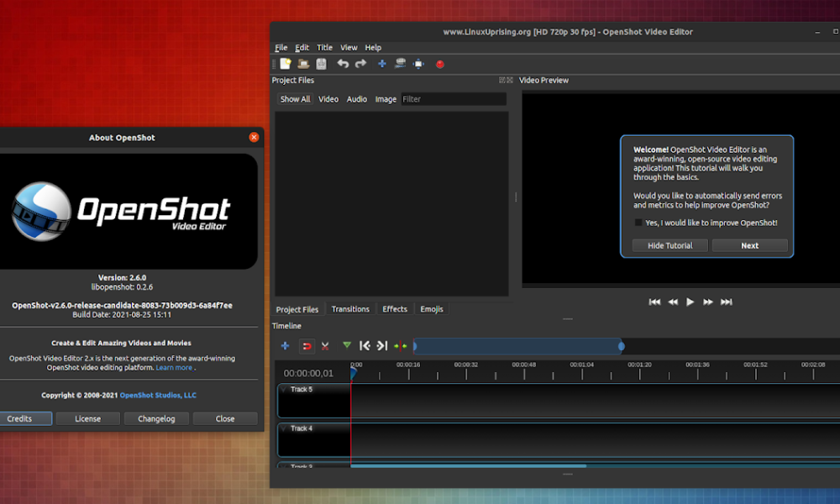Filter project files by Video
Viewport: 840px width, 504px height.
[328, 99]
